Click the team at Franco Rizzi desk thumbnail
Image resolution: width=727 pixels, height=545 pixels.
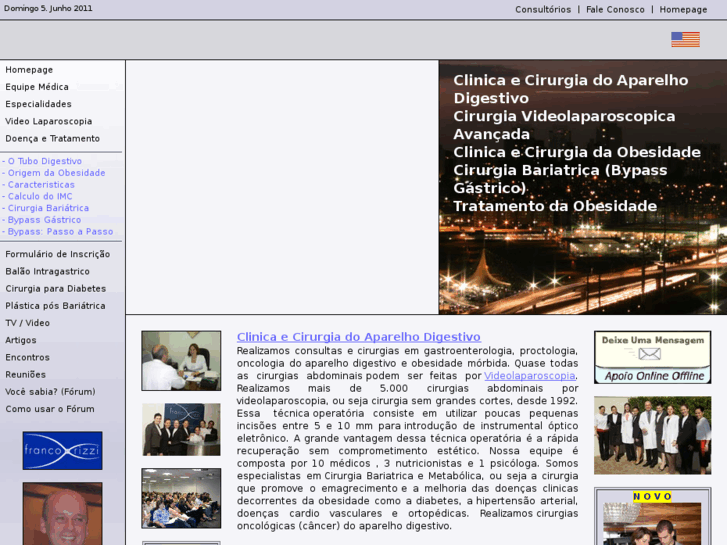tap(181, 430)
